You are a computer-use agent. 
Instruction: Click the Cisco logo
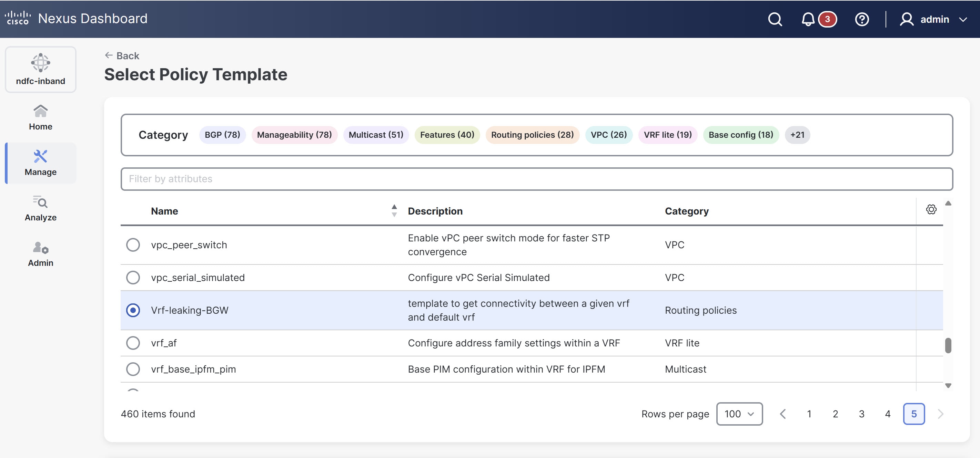click(18, 18)
